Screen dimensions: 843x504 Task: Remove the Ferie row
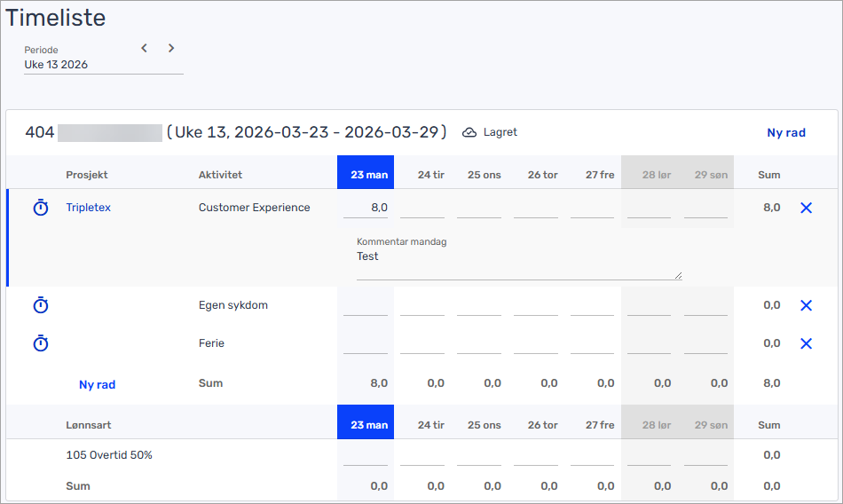[x=806, y=343]
